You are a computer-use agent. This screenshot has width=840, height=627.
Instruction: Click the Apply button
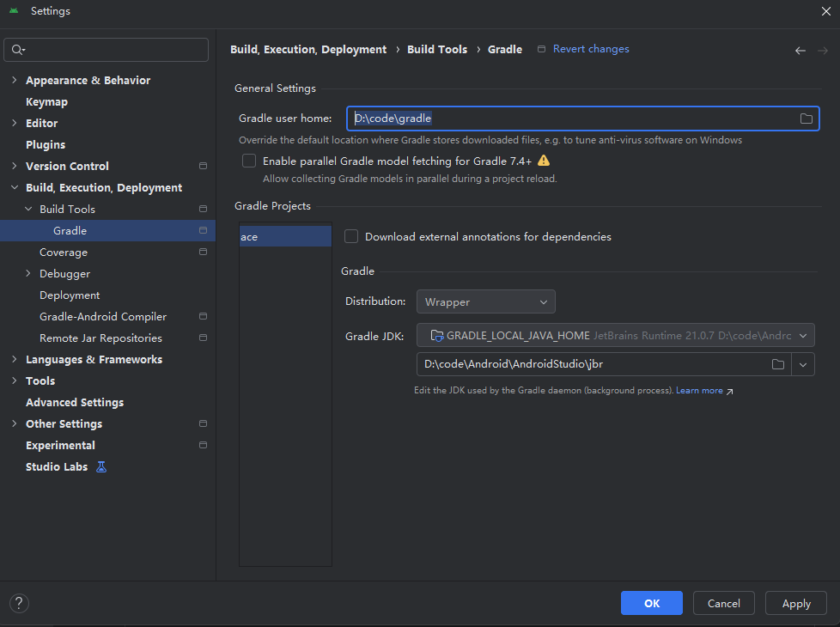[795, 603]
